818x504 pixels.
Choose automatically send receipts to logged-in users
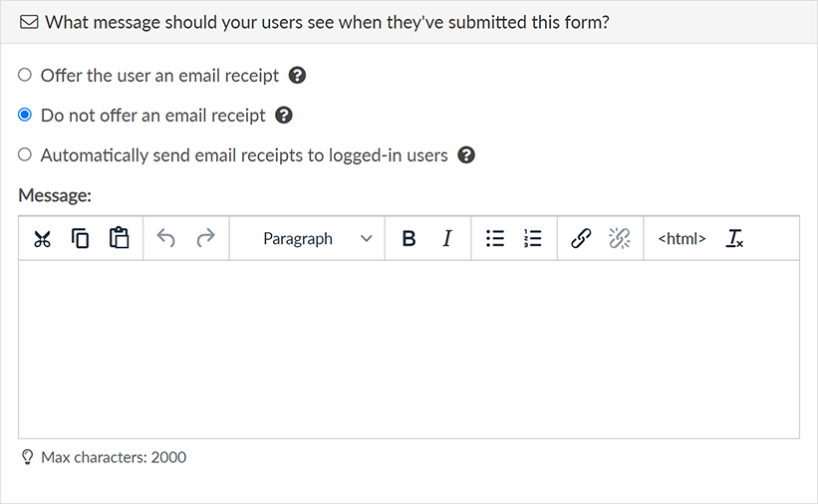[x=25, y=155]
